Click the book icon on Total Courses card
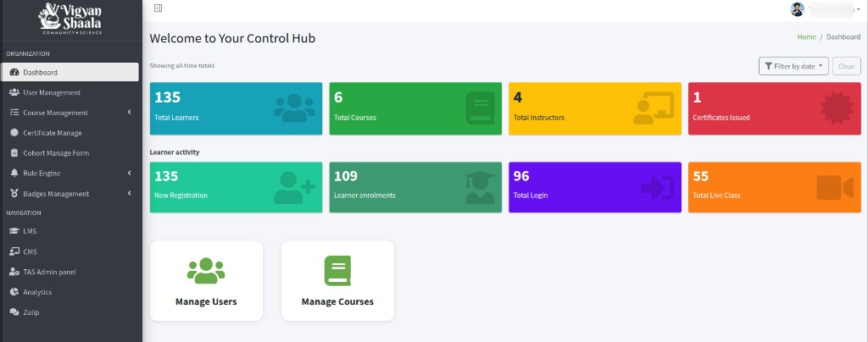The image size is (868, 342). 480,108
